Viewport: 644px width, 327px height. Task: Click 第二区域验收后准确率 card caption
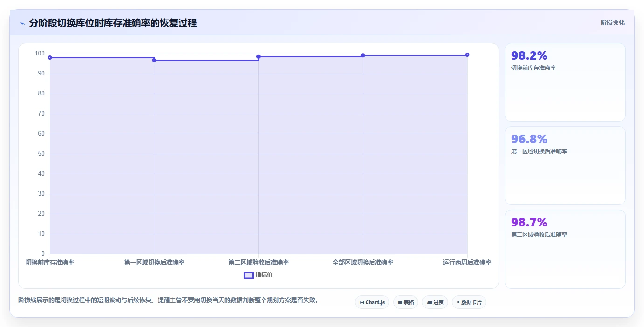[539, 235]
